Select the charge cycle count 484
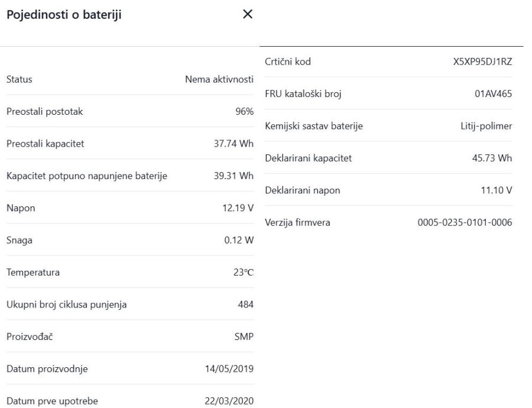The width and height of the screenshot is (532, 408). coord(246,305)
